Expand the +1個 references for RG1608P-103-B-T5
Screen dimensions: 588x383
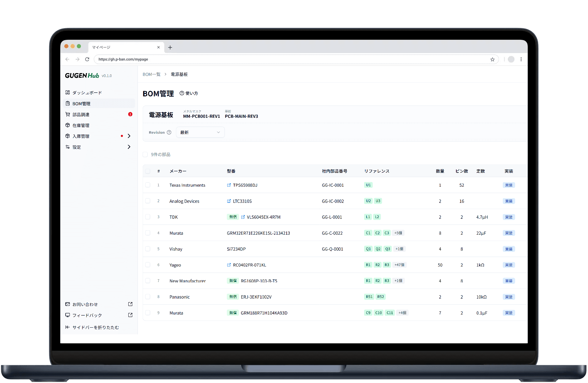click(x=398, y=281)
